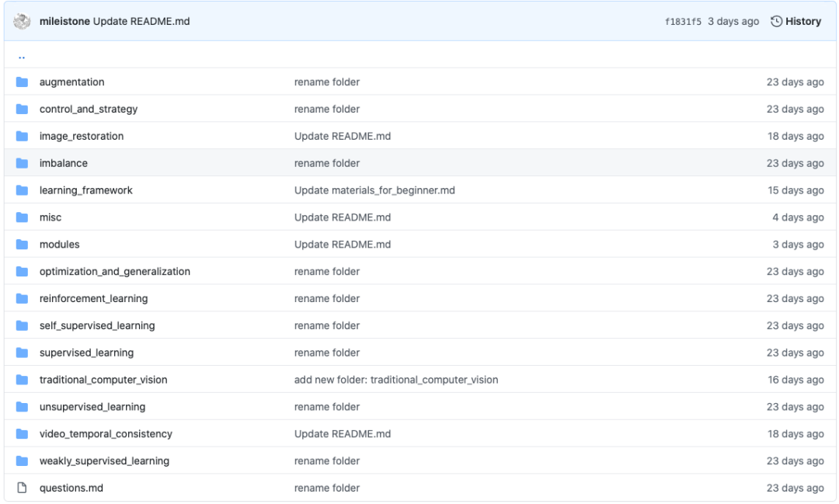This screenshot has width=839, height=504.
Task: Open the imbalance folder
Action: pyautogui.click(x=63, y=163)
